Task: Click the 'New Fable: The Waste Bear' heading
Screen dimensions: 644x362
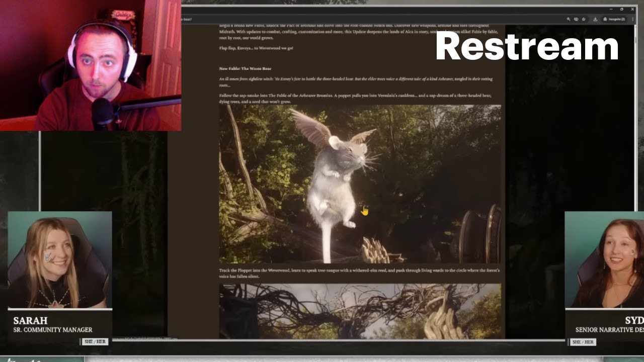Action: [x=246, y=68]
